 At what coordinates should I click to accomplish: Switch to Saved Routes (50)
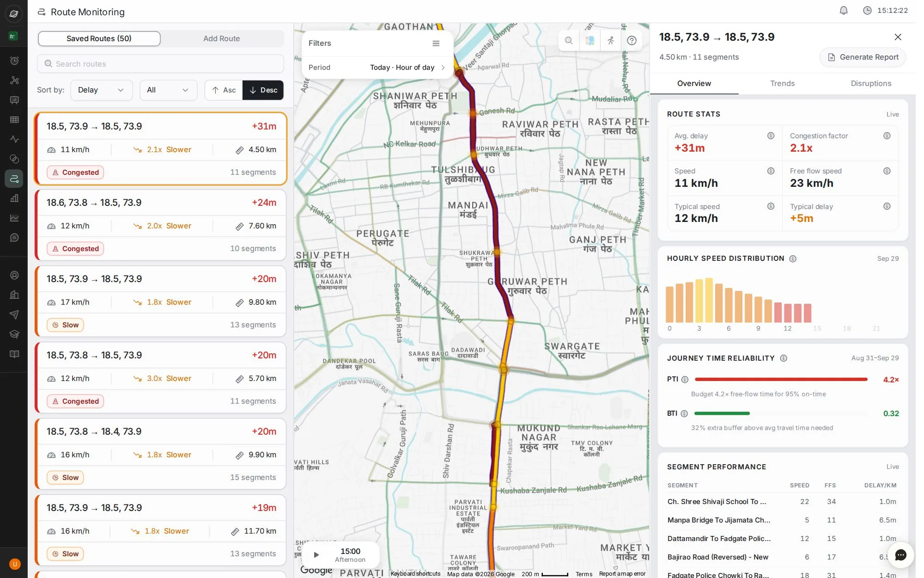99,39
